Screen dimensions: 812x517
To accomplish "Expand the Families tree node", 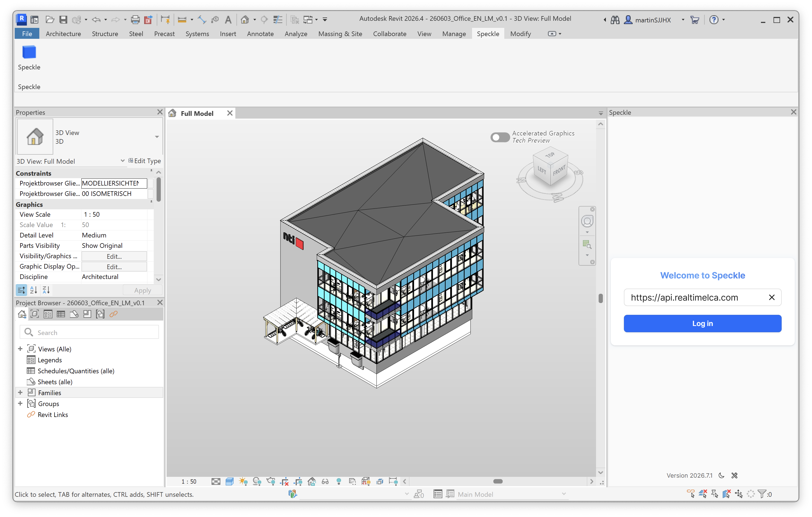I will pos(20,392).
